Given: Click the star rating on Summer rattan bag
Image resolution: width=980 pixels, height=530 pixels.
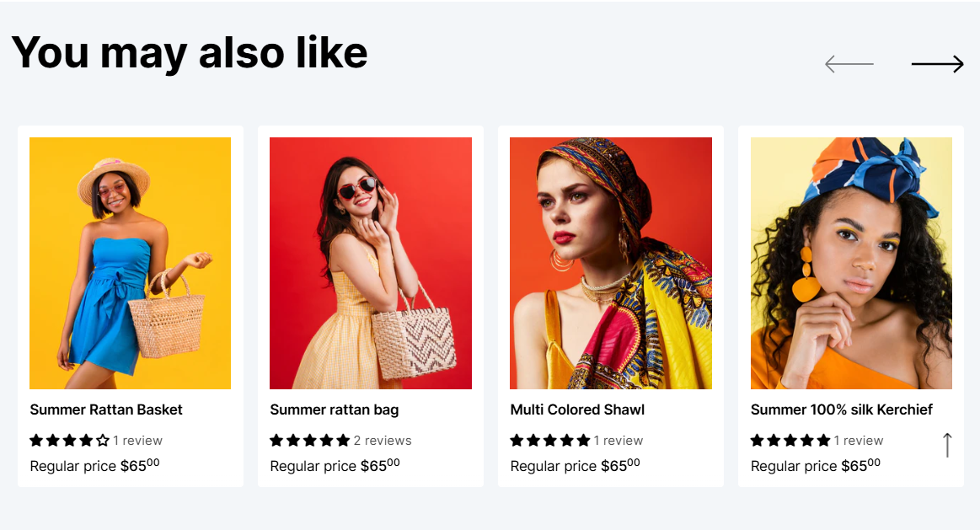Looking at the screenshot, I should coord(309,441).
